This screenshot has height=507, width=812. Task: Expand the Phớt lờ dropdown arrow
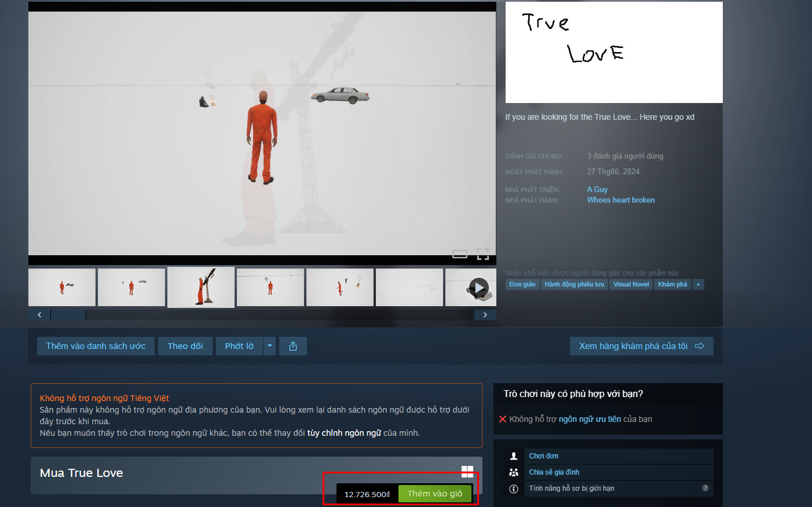(x=269, y=346)
